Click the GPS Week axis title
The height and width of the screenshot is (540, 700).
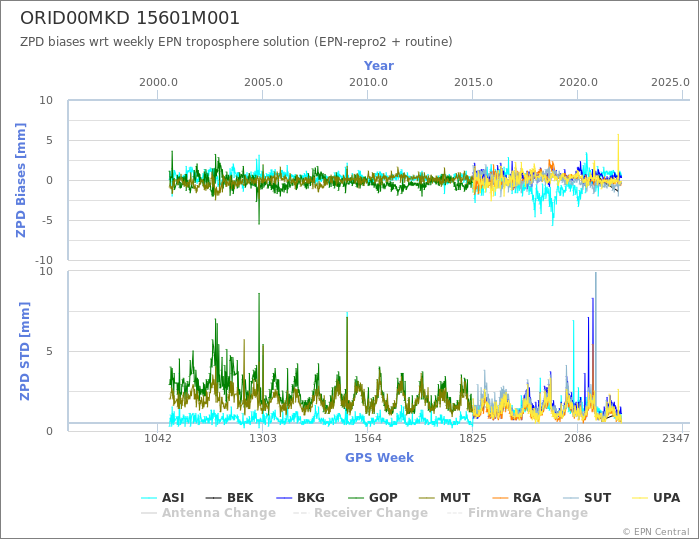tap(379, 458)
